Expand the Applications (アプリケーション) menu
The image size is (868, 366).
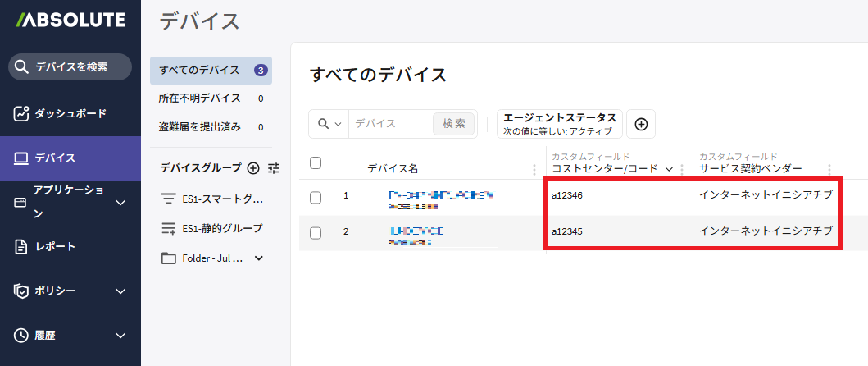pyautogui.click(x=120, y=203)
